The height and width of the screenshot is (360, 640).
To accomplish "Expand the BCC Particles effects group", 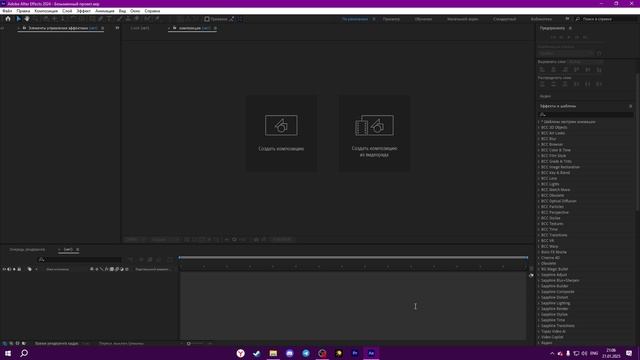I will pyautogui.click(x=539, y=207).
